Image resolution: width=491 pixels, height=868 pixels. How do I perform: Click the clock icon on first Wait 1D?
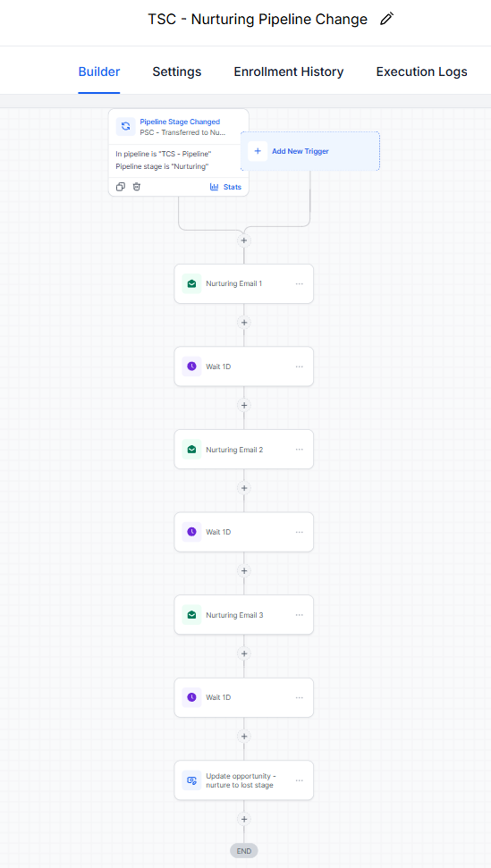click(x=191, y=367)
